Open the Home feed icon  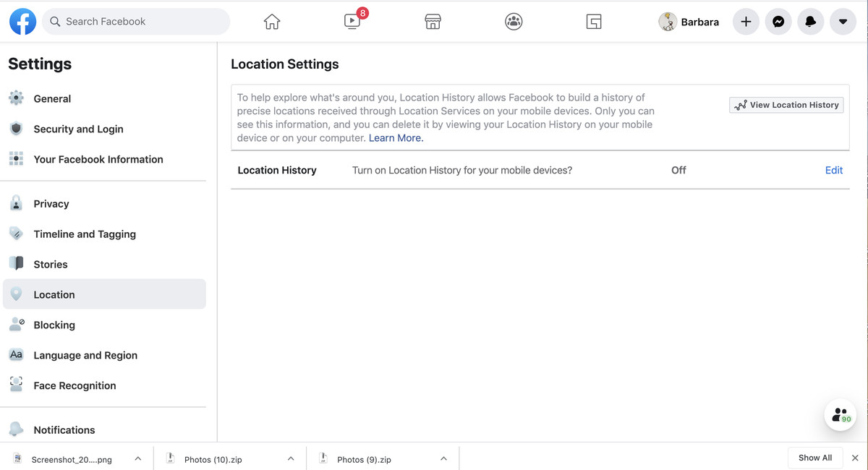(271, 22)
